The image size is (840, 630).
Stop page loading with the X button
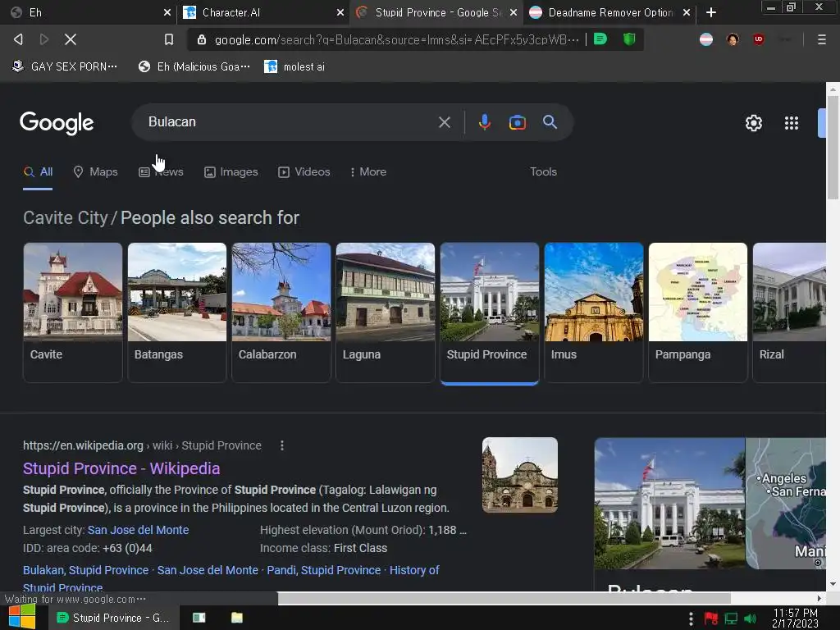click(71, 39)
